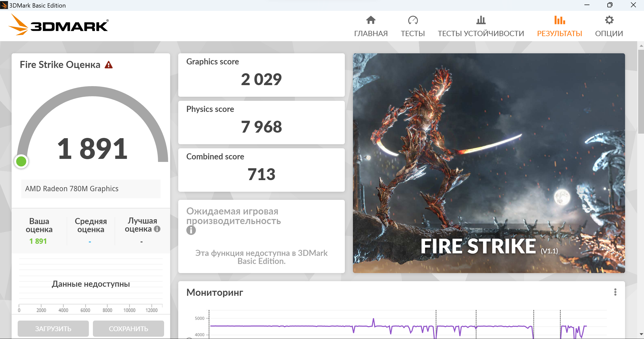Open the ГЛАВНАЯ tab
644x339 pixels.
371,33
